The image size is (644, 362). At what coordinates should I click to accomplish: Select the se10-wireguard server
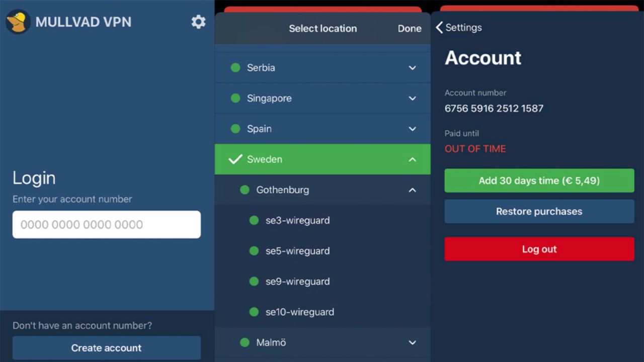coord(323,312)
